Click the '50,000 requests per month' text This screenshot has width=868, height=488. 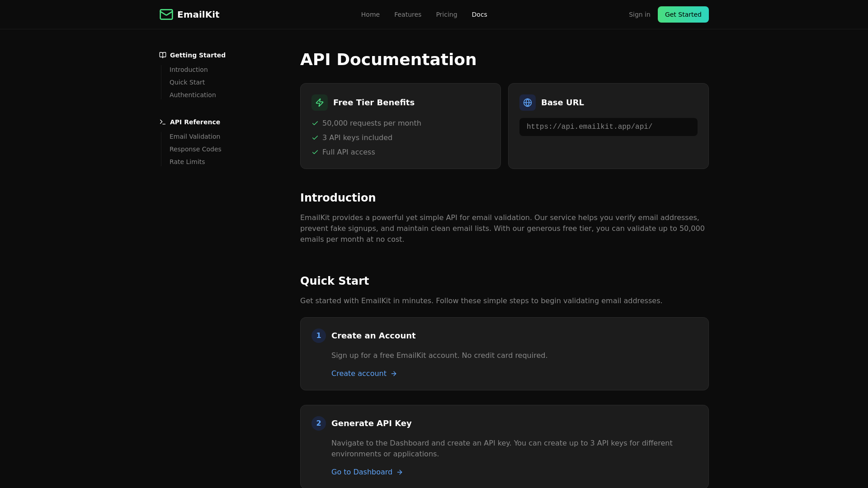point(372,123)
